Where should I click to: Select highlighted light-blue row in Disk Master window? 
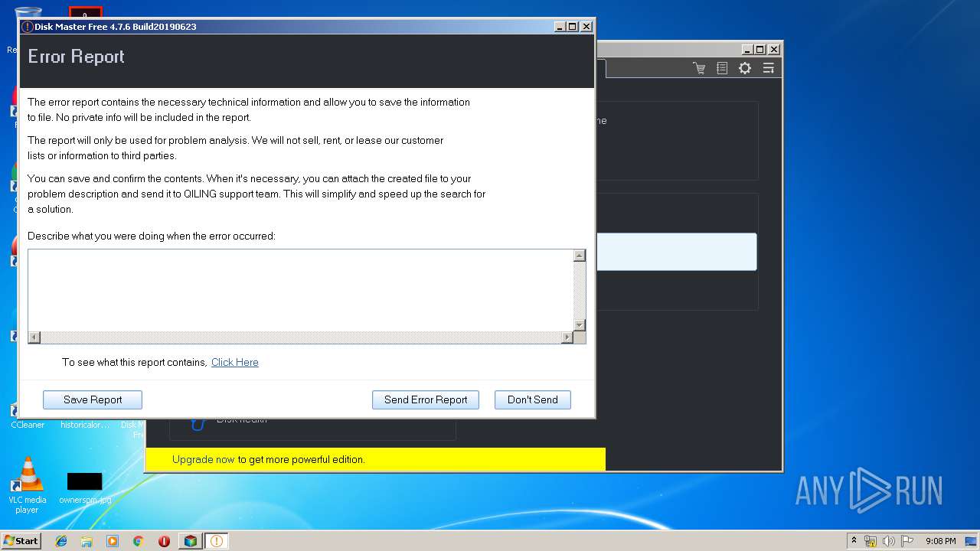(677, 252)
